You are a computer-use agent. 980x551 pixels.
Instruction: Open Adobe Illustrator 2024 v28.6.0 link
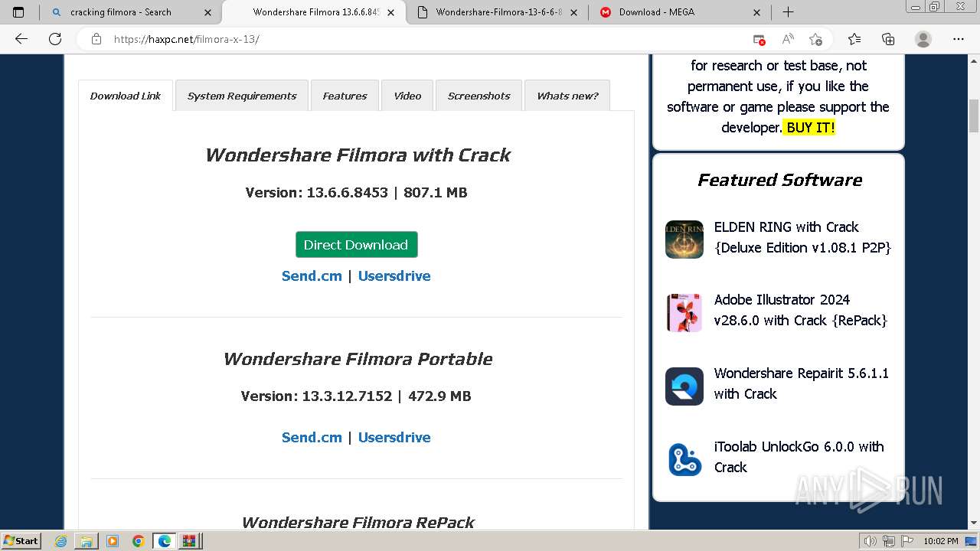(x=800, y=310)
